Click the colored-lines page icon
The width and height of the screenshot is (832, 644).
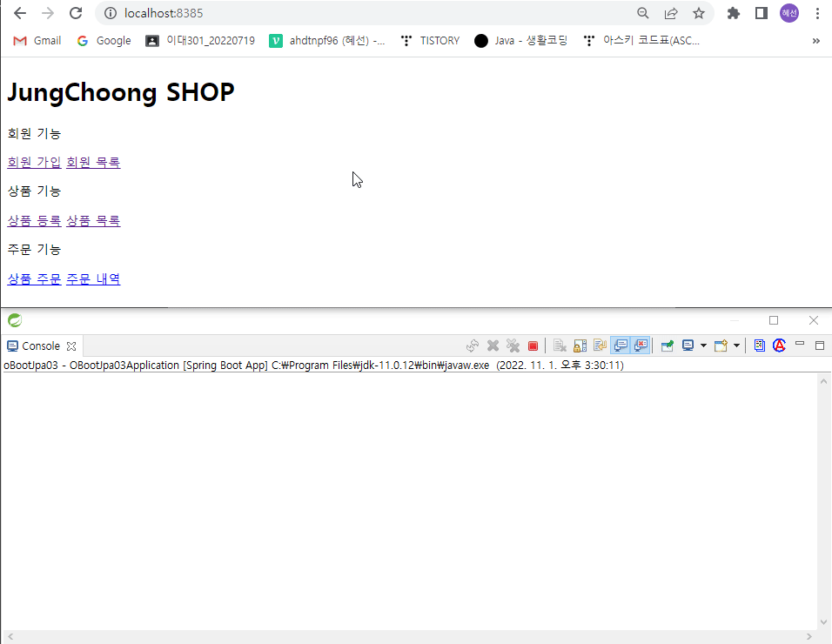tap(759, 345)
